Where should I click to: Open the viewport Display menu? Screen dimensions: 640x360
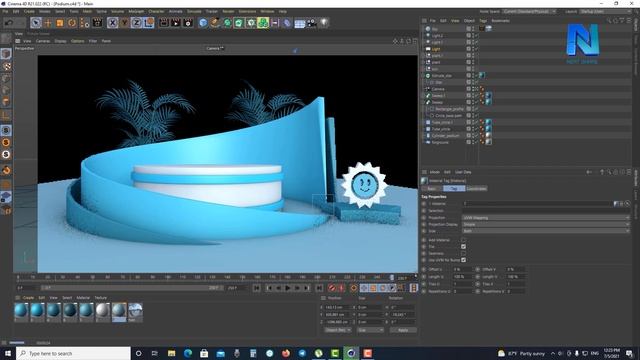tap(60, 41)
